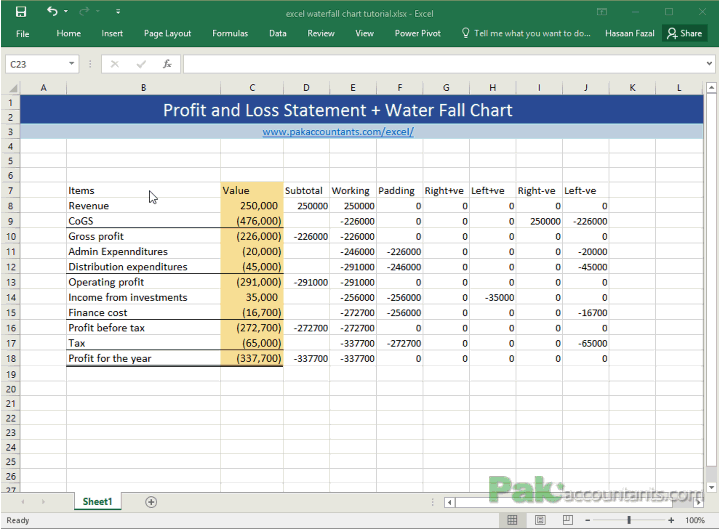Expand the formula bar with the chevron
Image resolution: width=720 pixels, height=529 pixels.
pyautogui.click(x=709, y=64)
